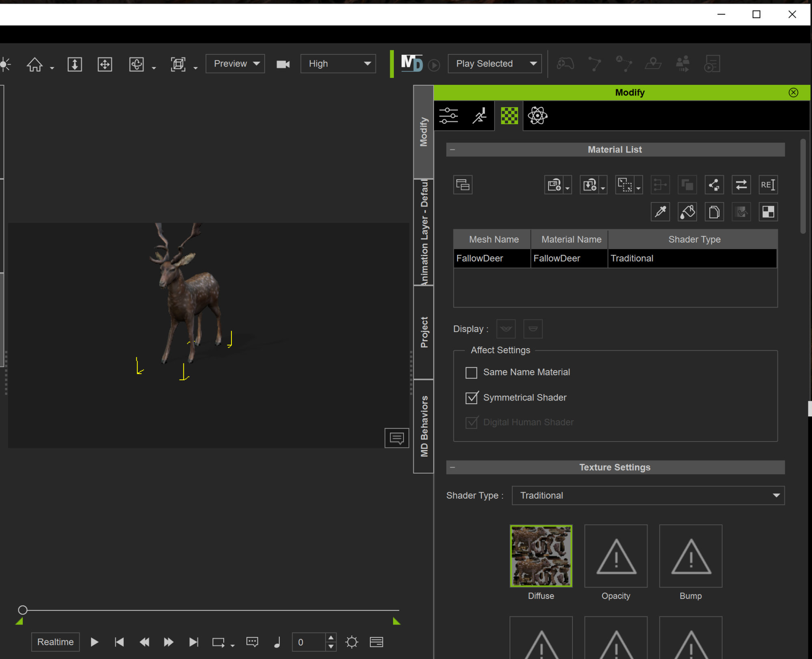The width and height of the screenshot is (812, 659).
Task: Step back one frame
Action: tap(144, 642)
